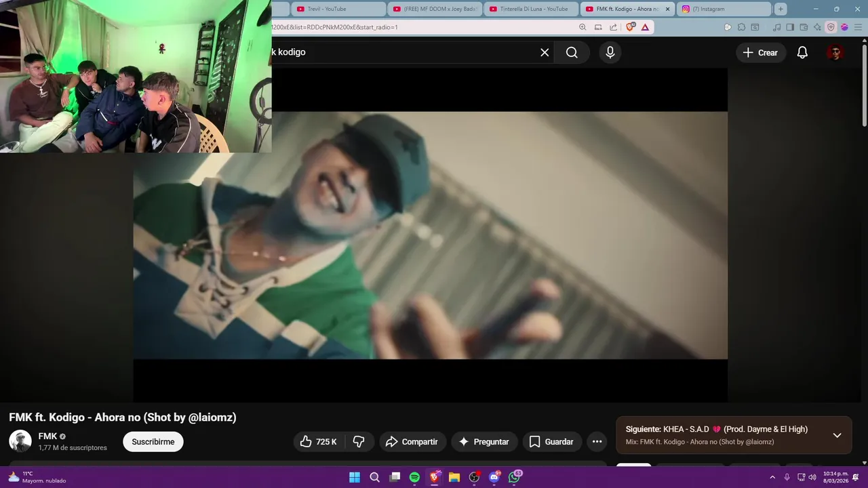Open Windows taskbar search
The width and height of the screenshot is (868, 488).
(374, 477)
